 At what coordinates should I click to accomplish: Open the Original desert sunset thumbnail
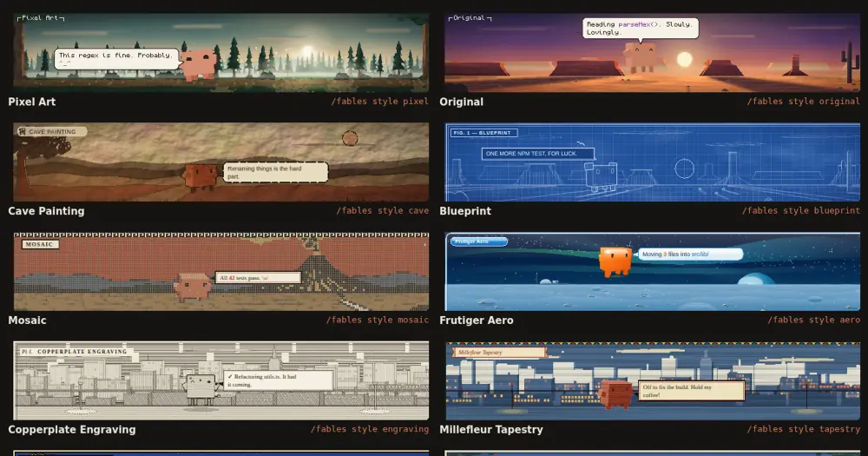tap(653, 53)
